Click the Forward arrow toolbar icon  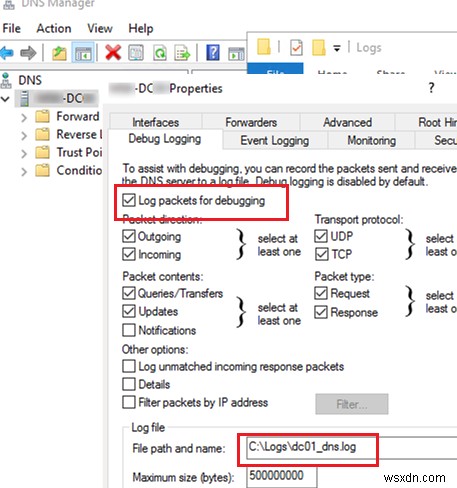coord(28,53)
